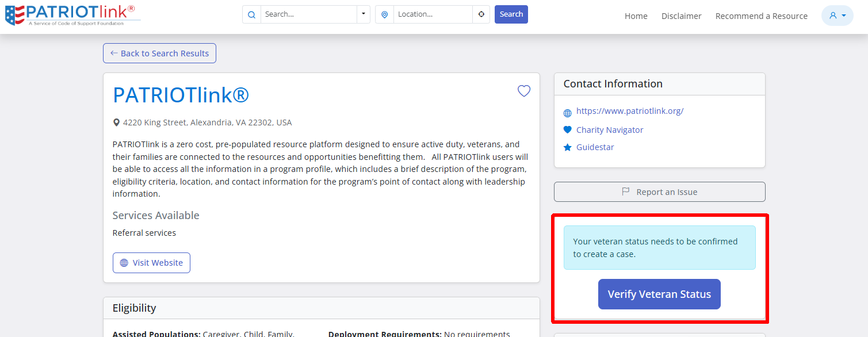Focus the Location text input
The height and width of the screenshot is (337, 868).
coord(433,14)
